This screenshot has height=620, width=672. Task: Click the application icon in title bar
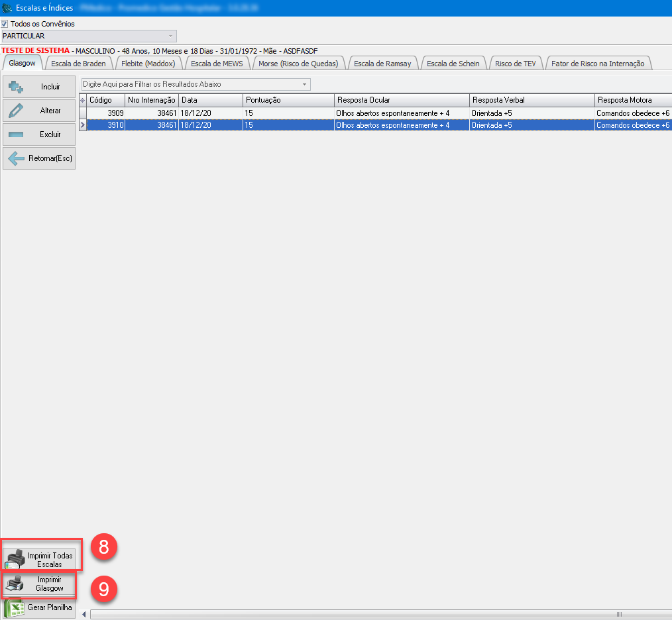tap(7, 8)
